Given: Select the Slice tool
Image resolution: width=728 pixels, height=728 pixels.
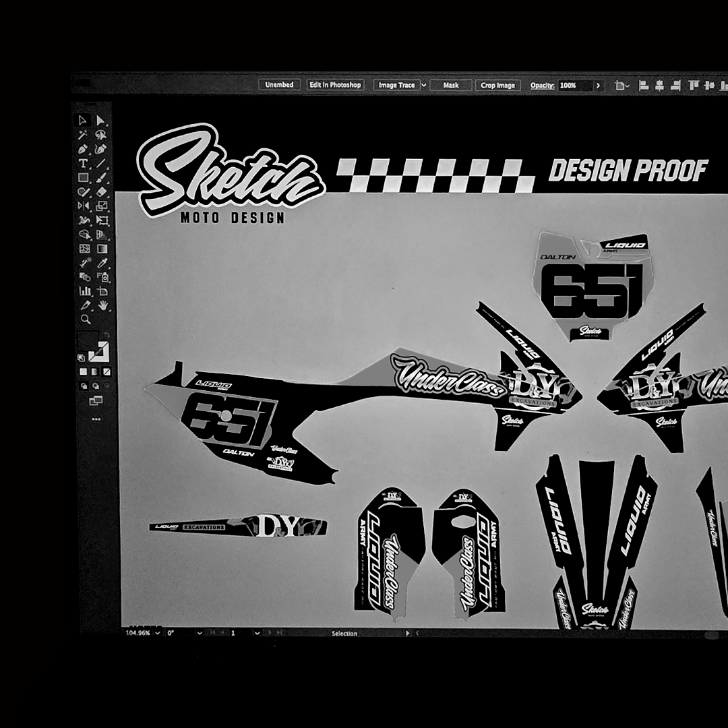Looking at the screenshot, I should [86, 305].
